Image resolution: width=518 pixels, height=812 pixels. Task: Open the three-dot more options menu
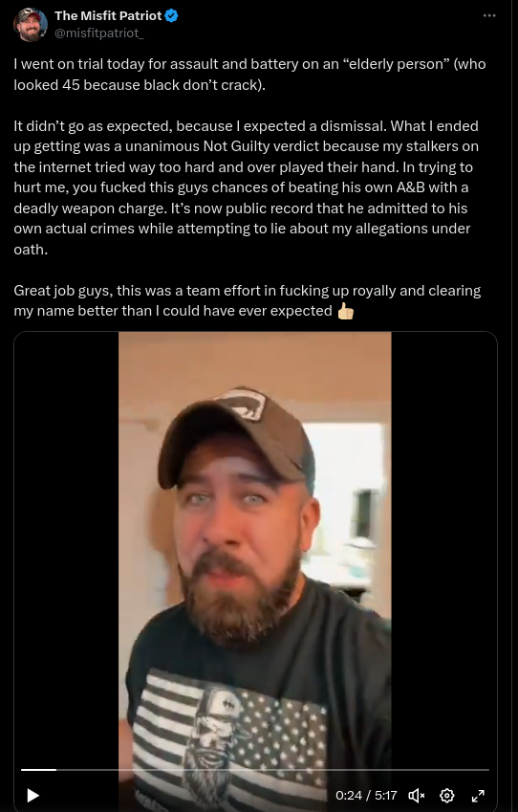click(489, 15)
